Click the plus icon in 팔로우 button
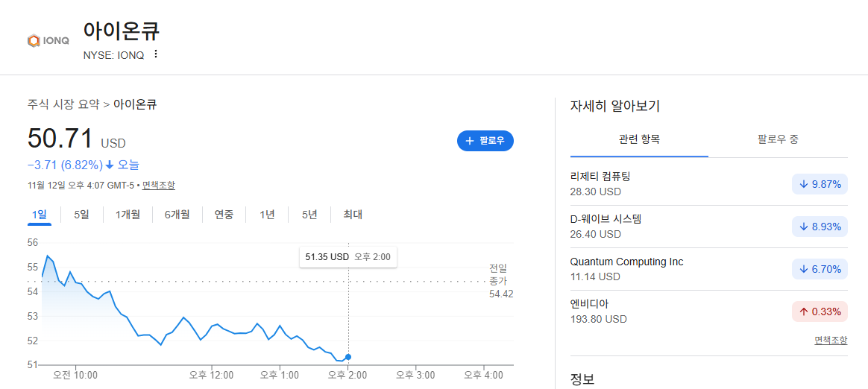The height and width of the screenshot is (389, 868). tap(470, 141)
